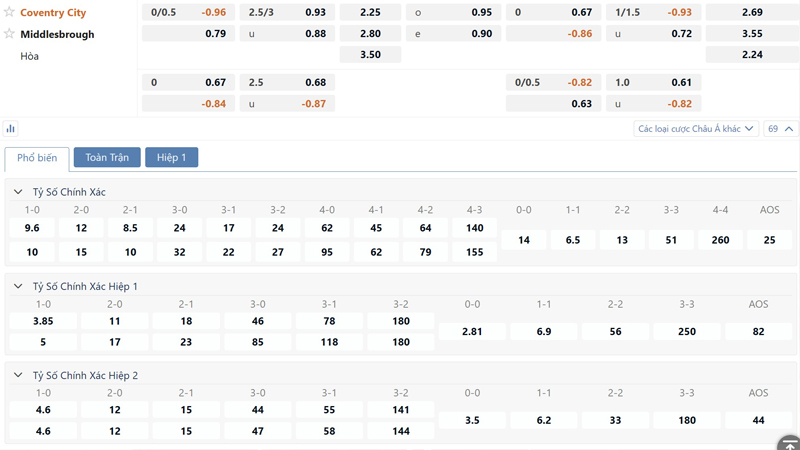Pick full-time 0-0 score odds 14

coord(524,240)
